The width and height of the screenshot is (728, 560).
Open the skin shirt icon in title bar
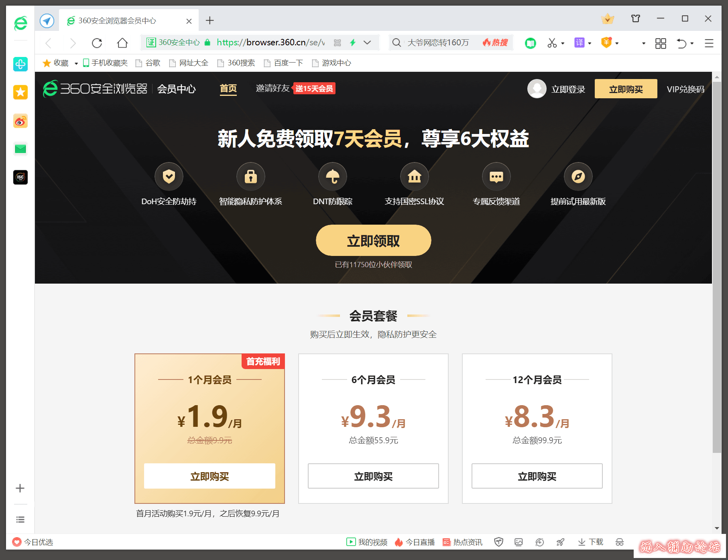pyautogui.click(x=636, y=18)
